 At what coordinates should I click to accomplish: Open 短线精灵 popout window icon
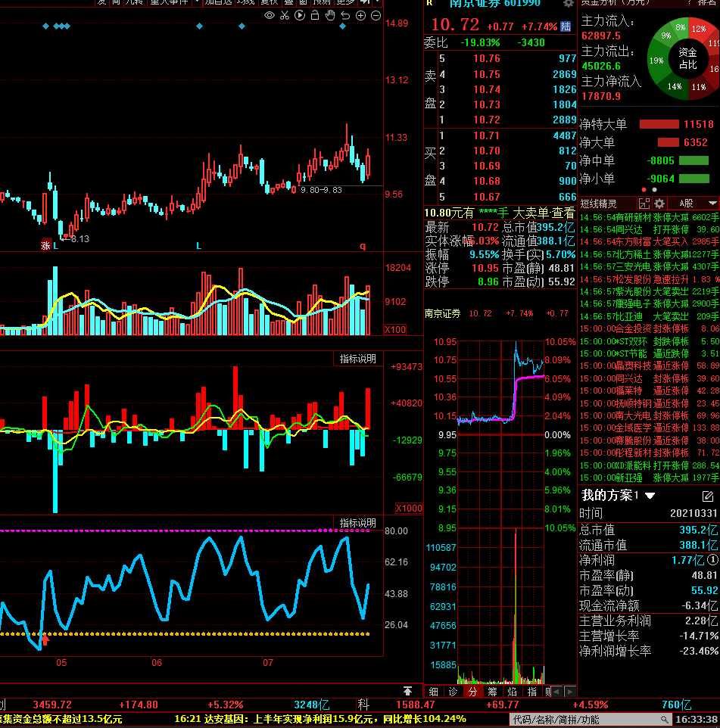point(644,204)
